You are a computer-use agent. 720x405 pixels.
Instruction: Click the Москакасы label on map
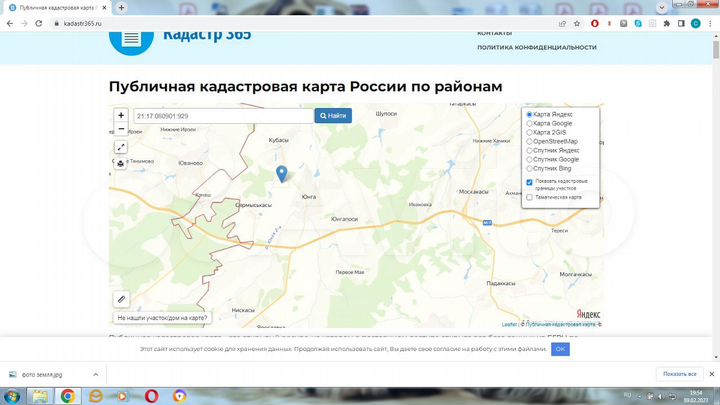click(x=473, y=191)
